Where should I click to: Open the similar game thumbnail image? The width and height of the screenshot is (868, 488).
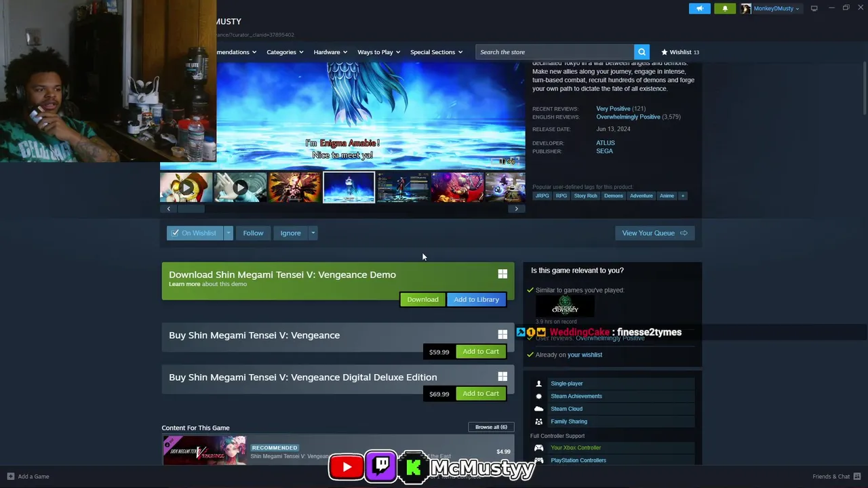coord(565,306)
